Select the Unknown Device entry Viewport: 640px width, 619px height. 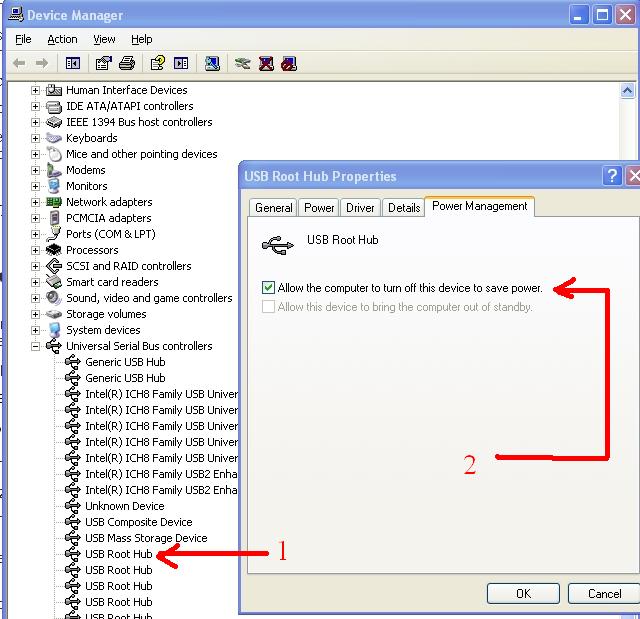[x=124, y=506]
